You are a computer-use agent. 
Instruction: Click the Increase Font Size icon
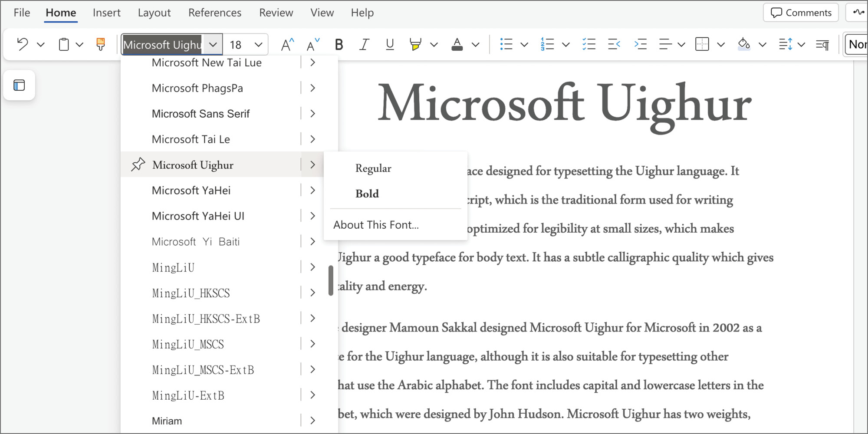tap(286, 44)
